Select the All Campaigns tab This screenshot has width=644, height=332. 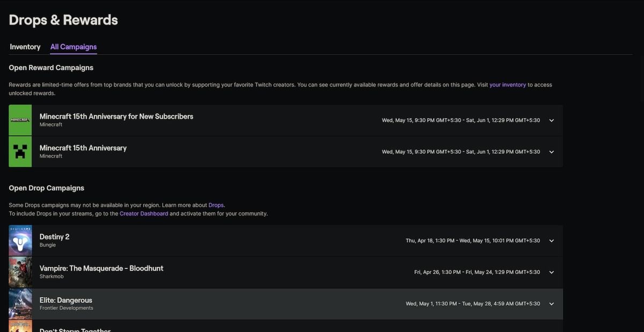tap(73, 47)
